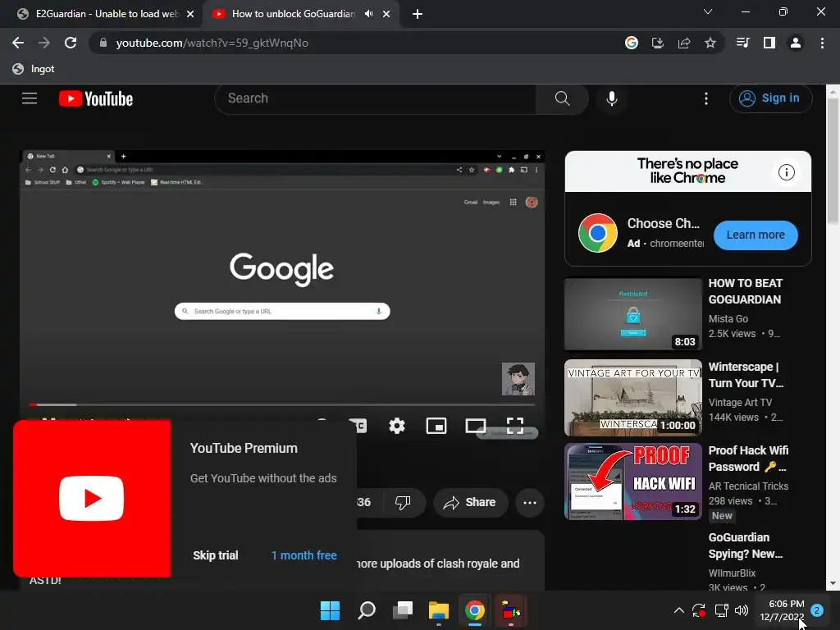Click the Chrome logo in ad
840x630 pixels.
[598, 233]
